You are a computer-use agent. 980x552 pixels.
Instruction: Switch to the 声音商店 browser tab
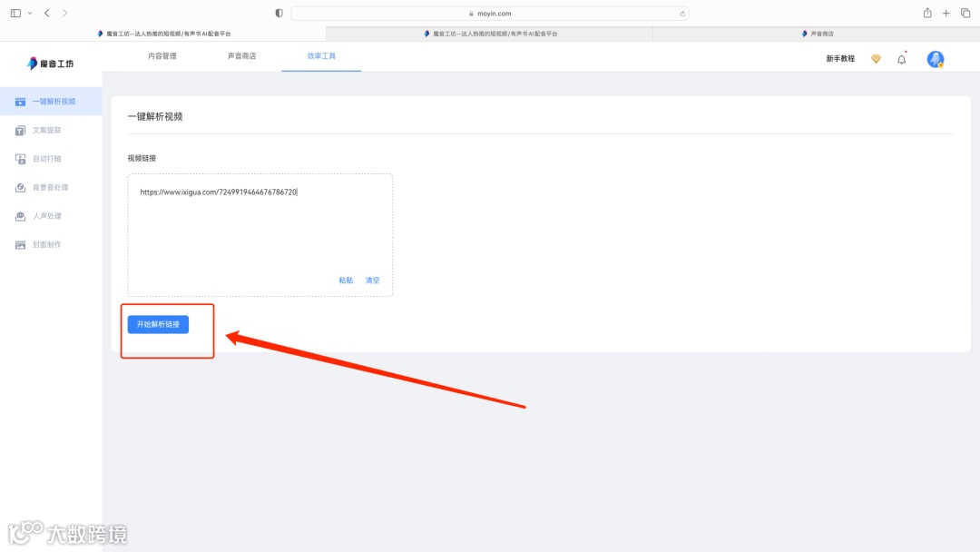[817, 34]
